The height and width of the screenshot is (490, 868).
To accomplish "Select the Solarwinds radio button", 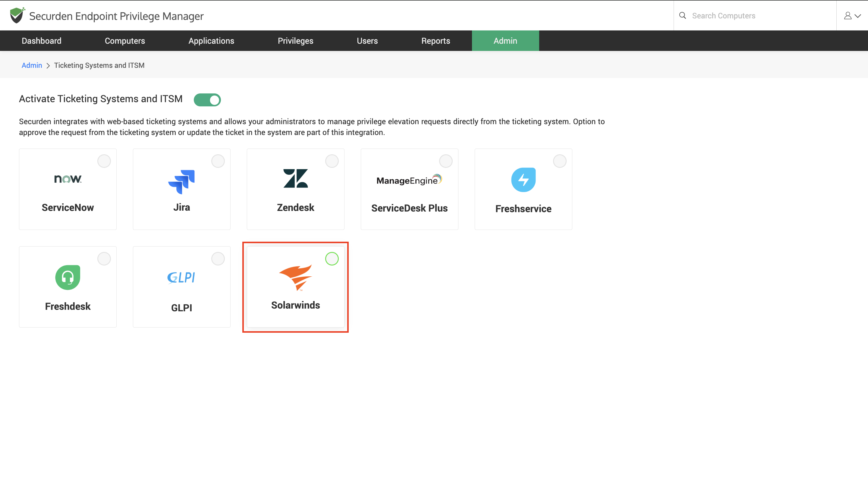I will point(332,259).
